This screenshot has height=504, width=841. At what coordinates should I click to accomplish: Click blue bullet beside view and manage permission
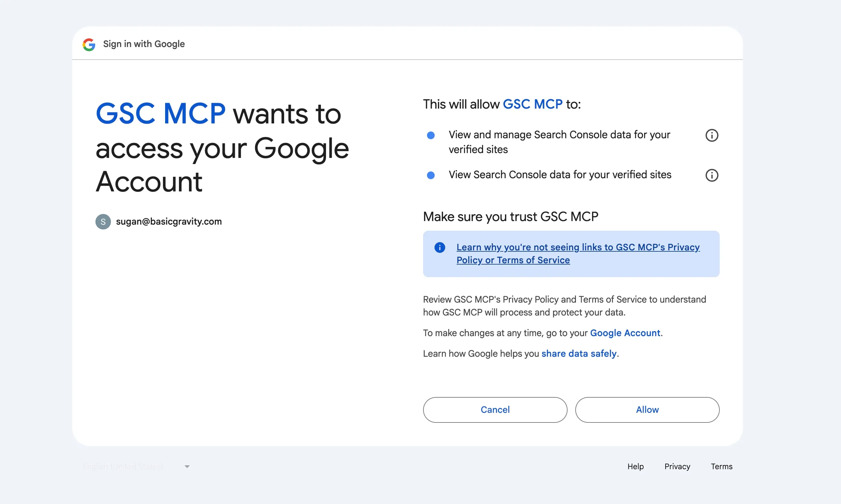pos(430,136)
